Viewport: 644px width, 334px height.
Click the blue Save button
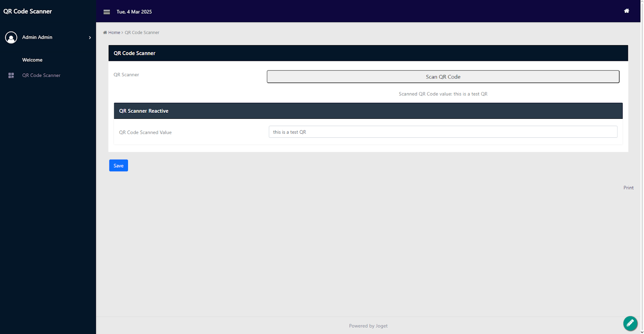(x=118, y=166)
